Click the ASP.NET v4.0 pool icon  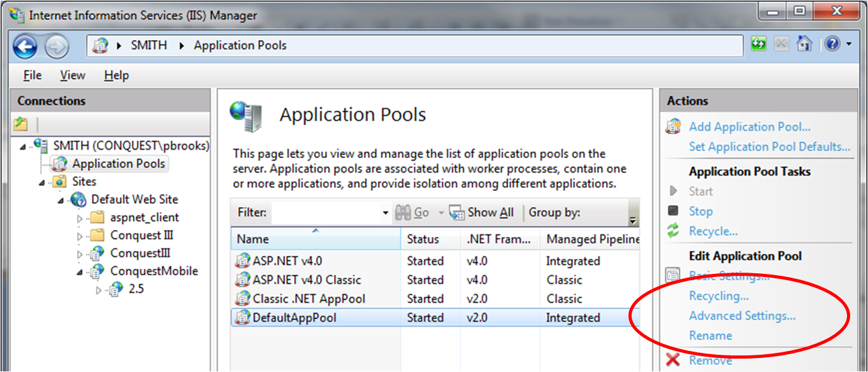coord(243,261)
